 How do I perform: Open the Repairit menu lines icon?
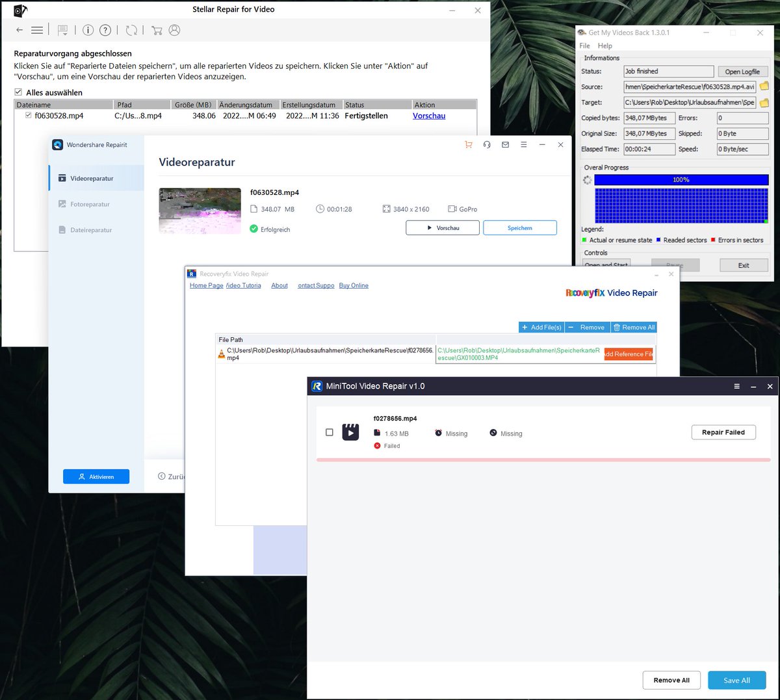pos(523,145)
